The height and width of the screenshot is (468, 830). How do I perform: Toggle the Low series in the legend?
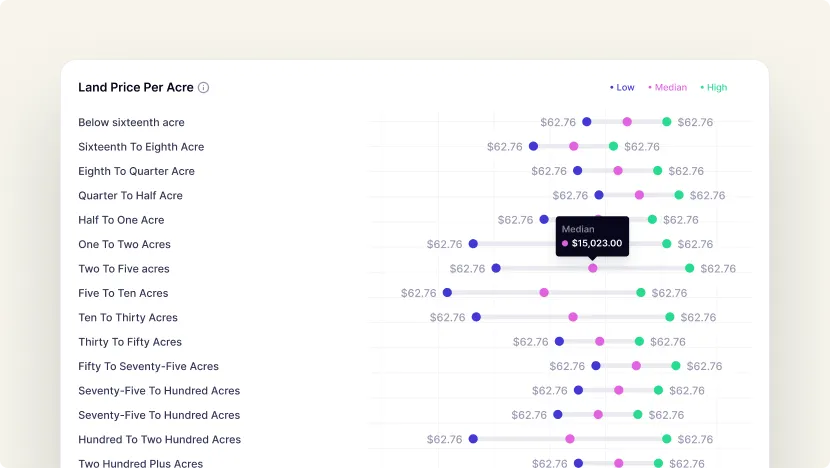point(622,88)
